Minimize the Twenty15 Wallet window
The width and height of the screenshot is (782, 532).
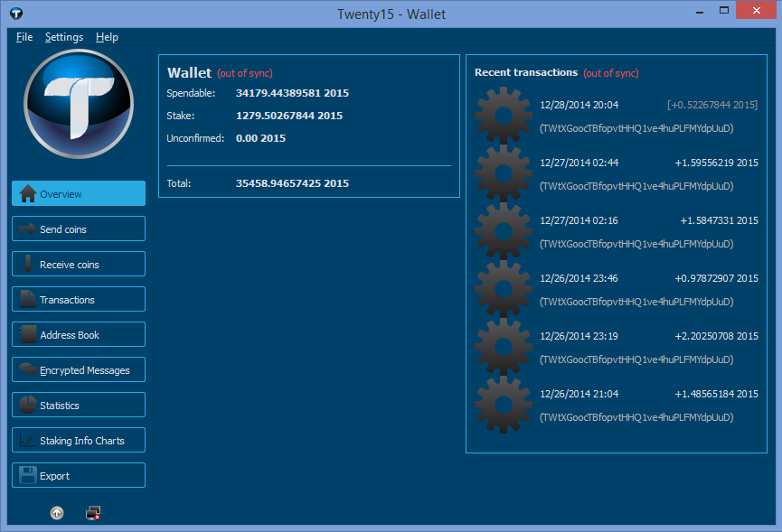pyautogui.click(x=700, y=11)
